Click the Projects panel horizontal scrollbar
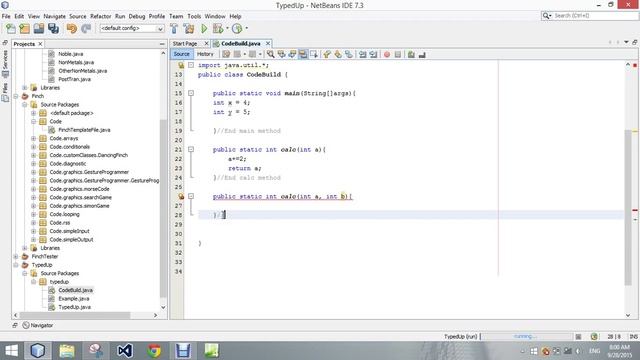 pyautogui.click(x=75, y=315)
